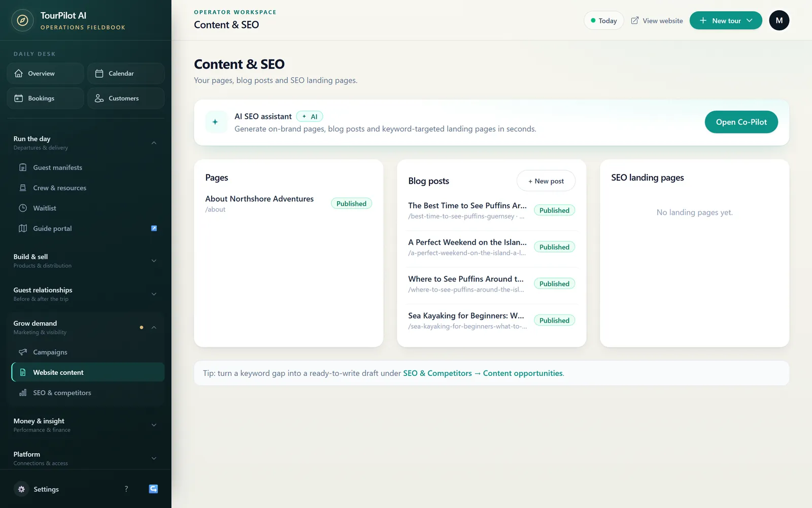Click Open Co-Pilot button

click(741, 122)
